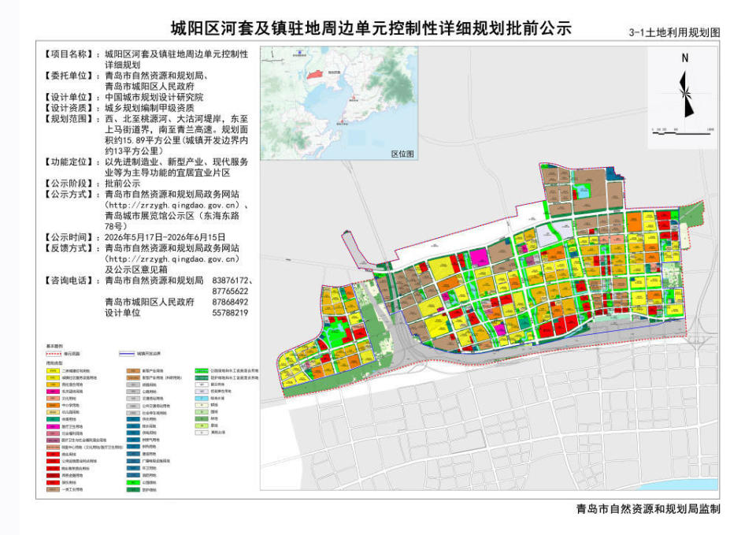Select the yellow residential swatch topping the legend
The width and height of the screenshot is (756, 535).
click(53, 370)
